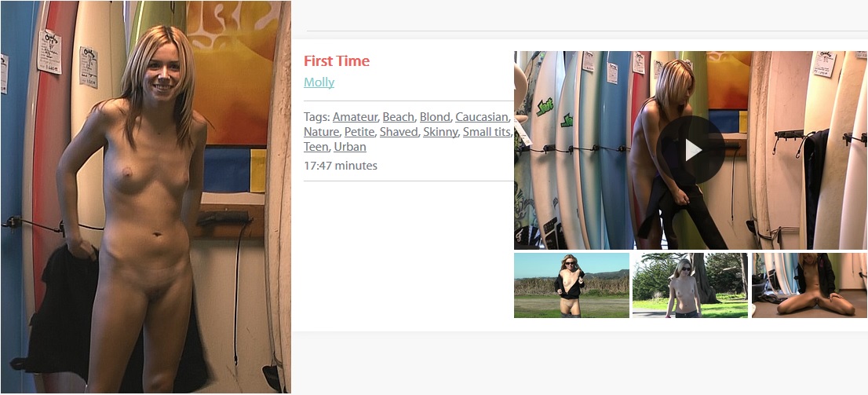The width and height of the screenshot is (868, 395).
Task: Follow the Urban tag link
Action: [350, 147]
